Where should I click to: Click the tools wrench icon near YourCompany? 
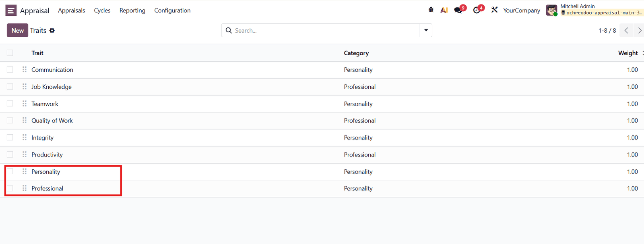[494, 10]
